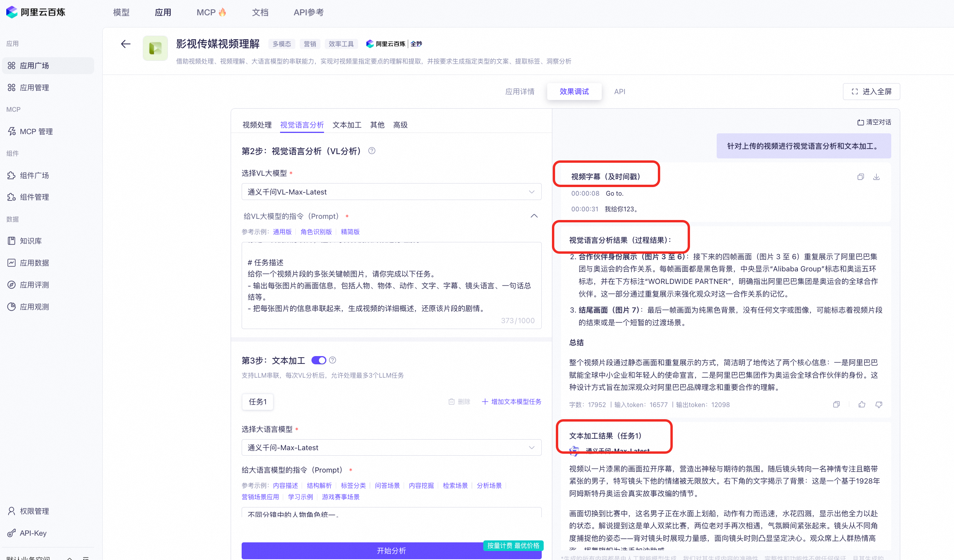Click the back arrow icon
The width and height of the screenshot is (954, 560).
(x=126, y=44)
